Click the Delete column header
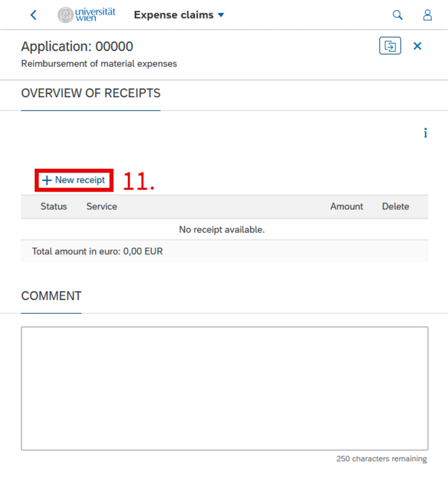The image size is (448, 479). 396,206
